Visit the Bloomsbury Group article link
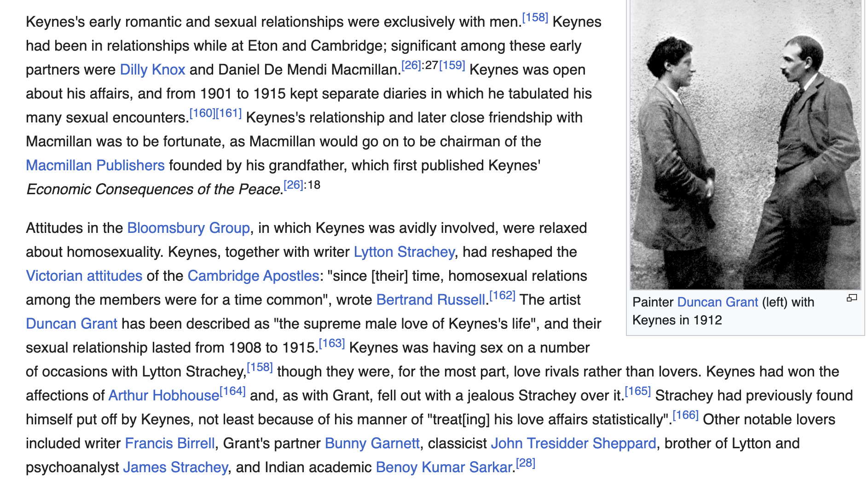 tap(189, 228)
